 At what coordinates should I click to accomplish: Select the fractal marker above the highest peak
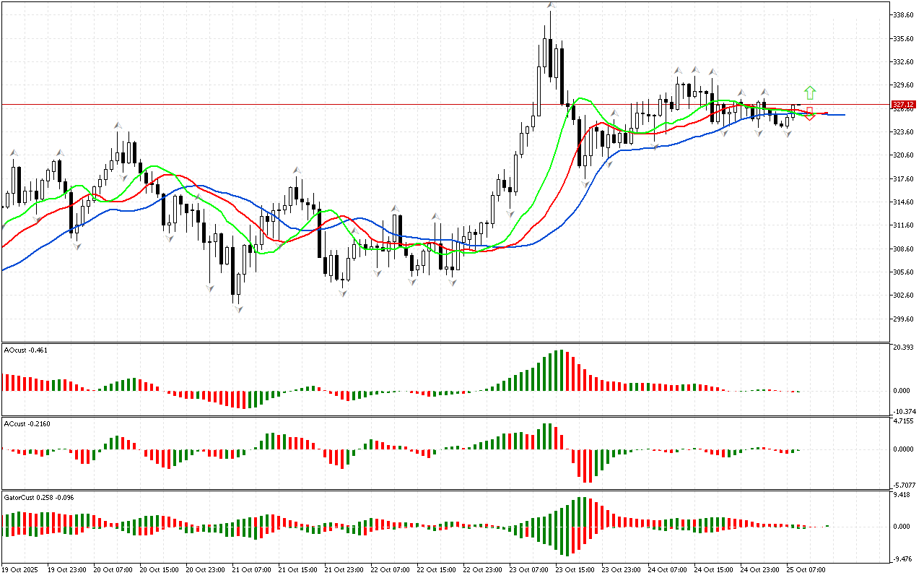click(551, 6)
